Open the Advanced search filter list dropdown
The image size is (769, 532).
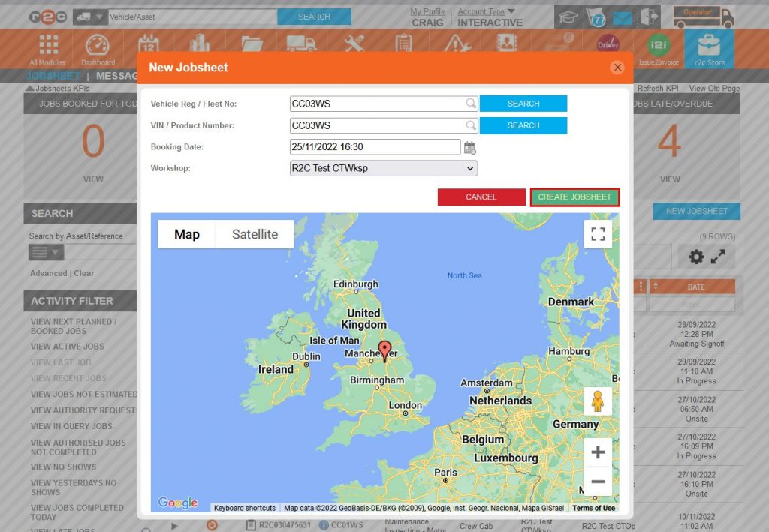(x=46, y=252)
